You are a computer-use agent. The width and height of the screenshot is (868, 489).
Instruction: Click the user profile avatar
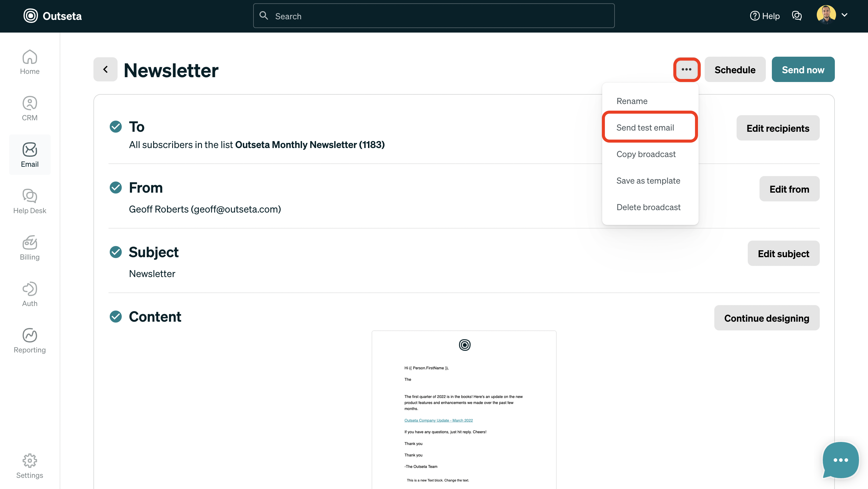pos(826,14)
